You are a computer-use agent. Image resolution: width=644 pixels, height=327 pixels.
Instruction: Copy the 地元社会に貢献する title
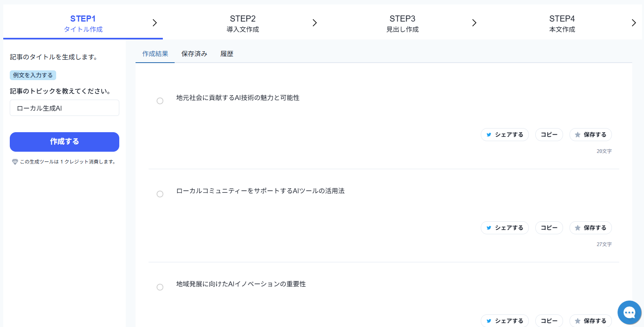point(549,135)
